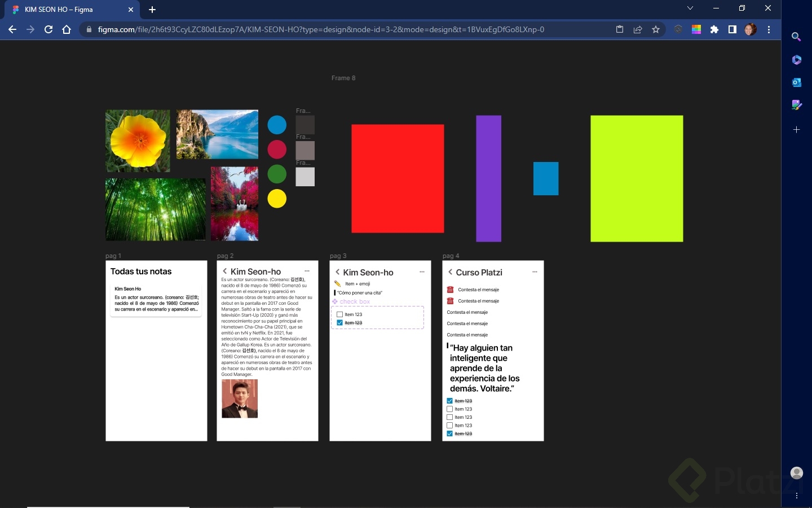
Task: Open the gray hexagon extension icon
Action: (x=678, y=29)
